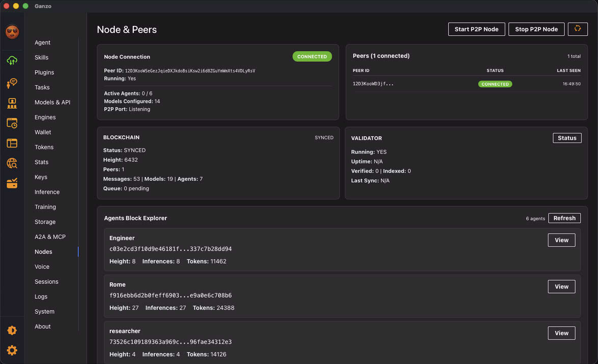Select Tokens in the sidebar

(x=44, y=147)
